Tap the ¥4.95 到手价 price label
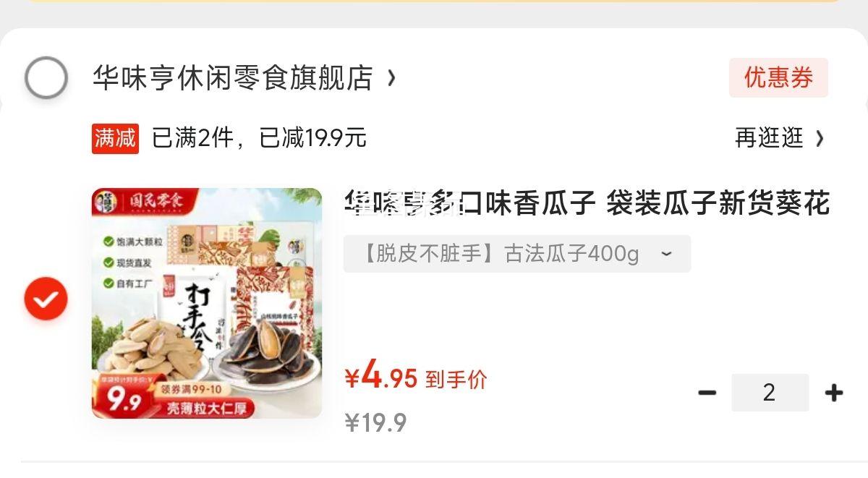868x478 pixels. point(416,377)
